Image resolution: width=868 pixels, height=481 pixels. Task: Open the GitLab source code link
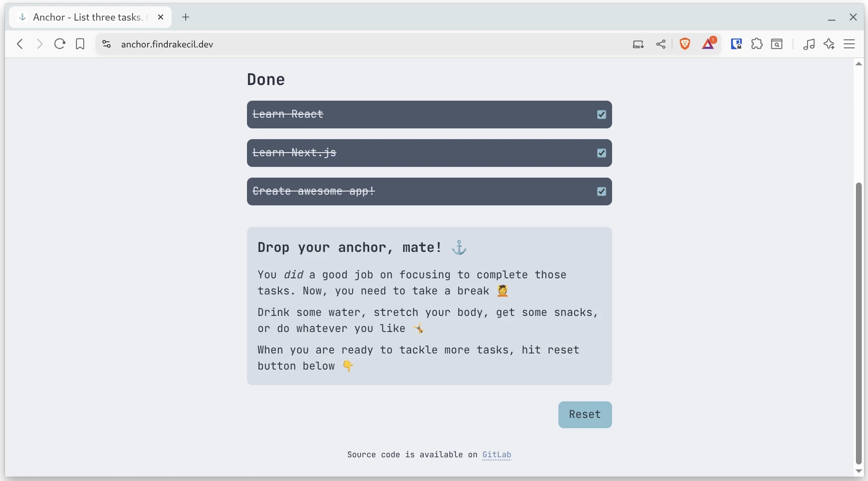[497, 455]
